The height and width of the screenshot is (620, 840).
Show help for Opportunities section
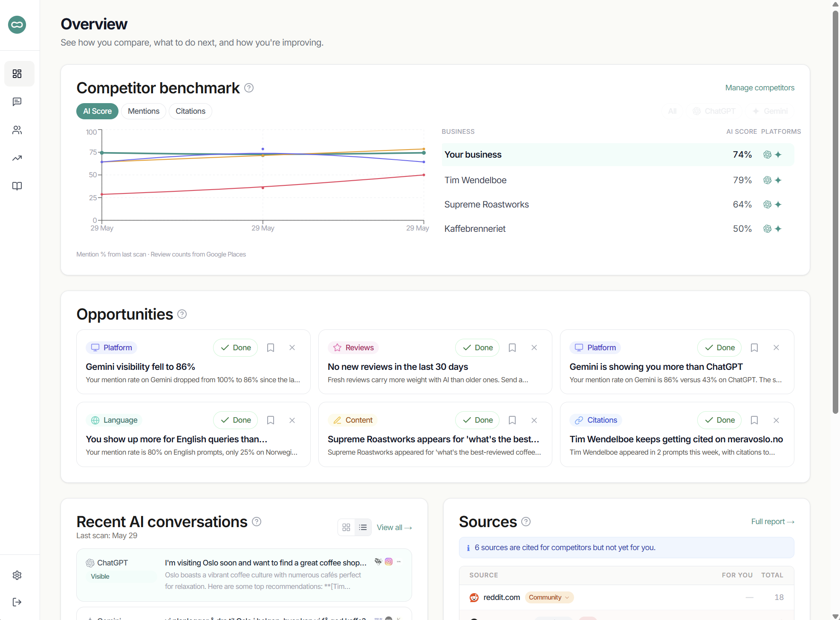pyautogui.click(x=182, y=314)
